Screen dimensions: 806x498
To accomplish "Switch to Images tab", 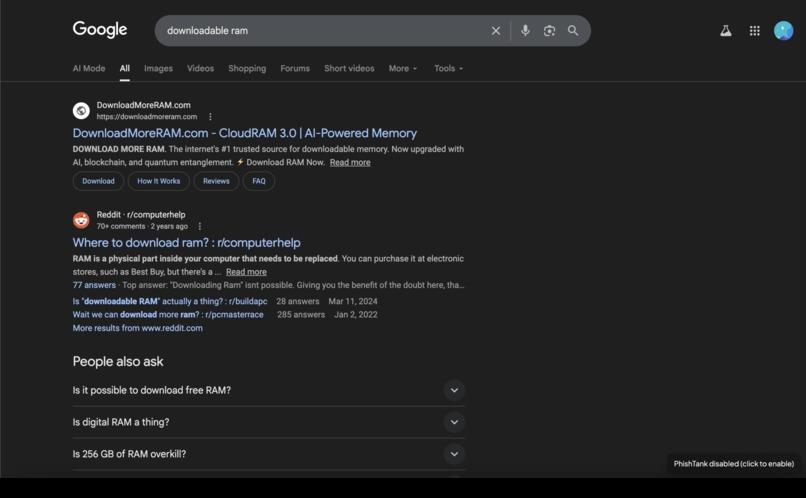I will click(x=158, y=68).
